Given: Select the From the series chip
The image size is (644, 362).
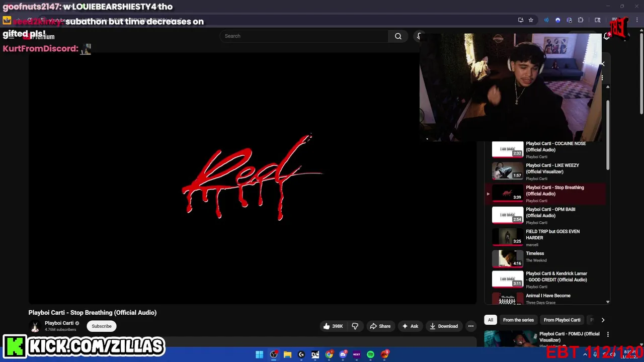Looking at the screenshot, I should pyautogui.click(x=518, y=320).
